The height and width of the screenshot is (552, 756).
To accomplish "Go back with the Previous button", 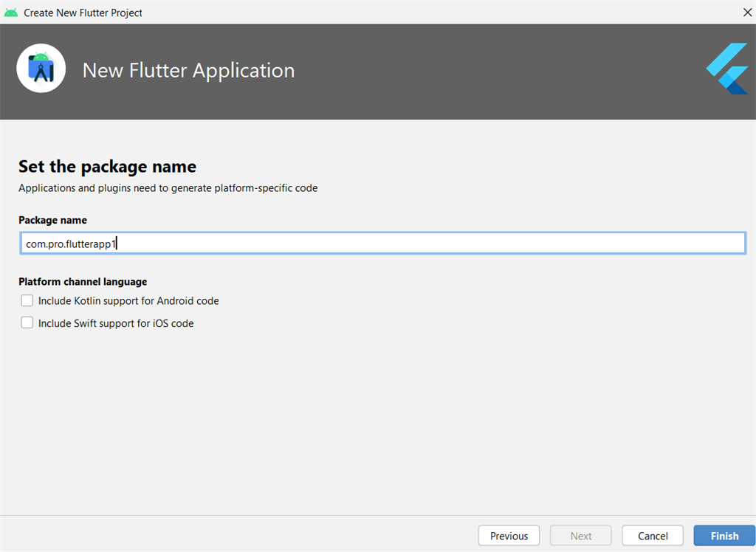I will click(x=509, y=536).
